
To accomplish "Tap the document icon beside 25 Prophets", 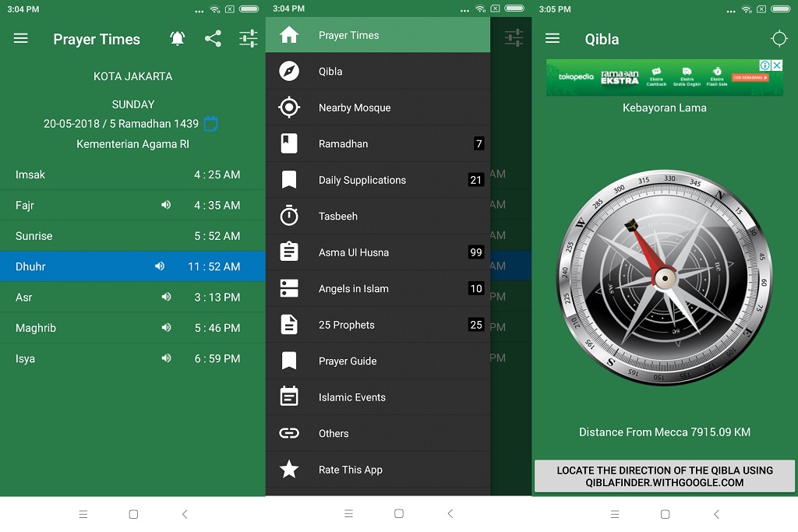I will coord(289,325).
